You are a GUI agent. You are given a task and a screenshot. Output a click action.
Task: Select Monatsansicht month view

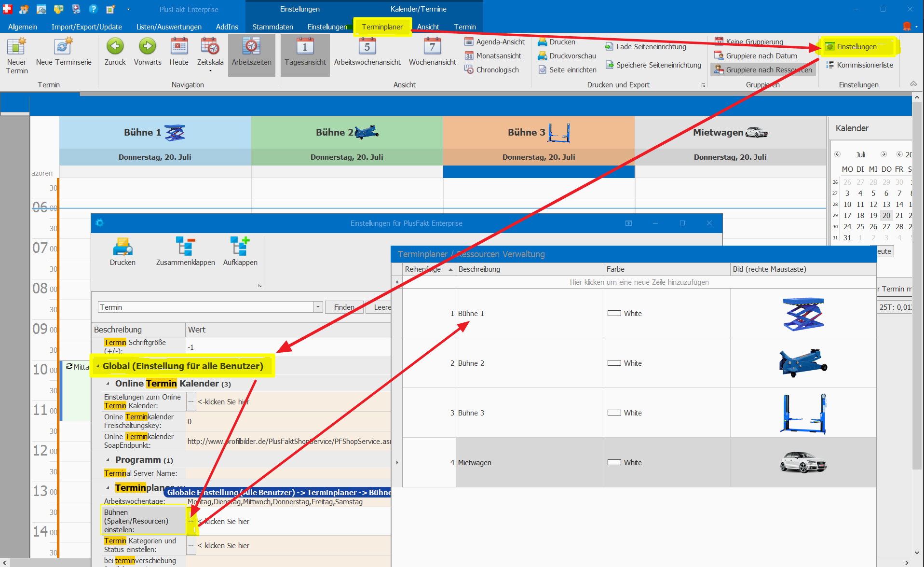click(493, 56)
